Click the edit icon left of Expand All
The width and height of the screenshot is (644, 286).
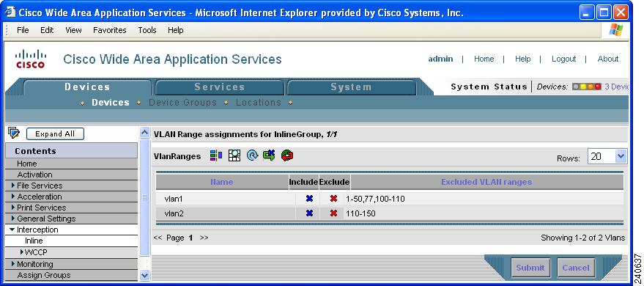pos(14,133)
